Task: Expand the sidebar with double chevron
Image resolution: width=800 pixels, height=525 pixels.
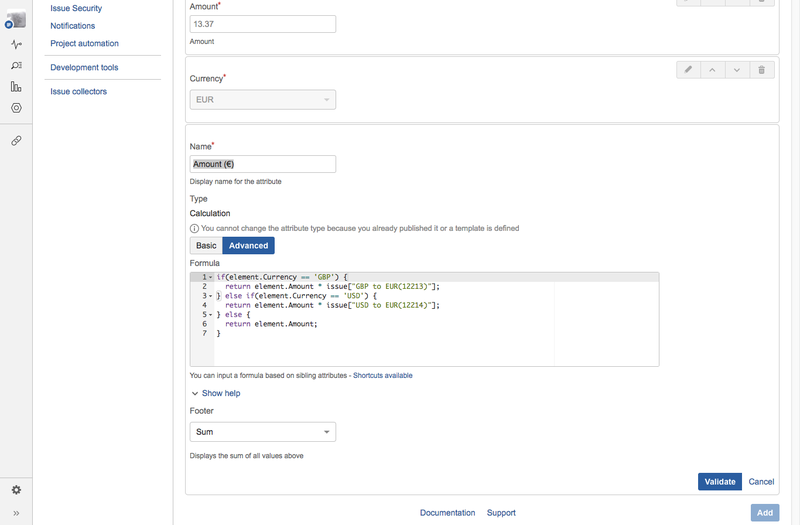Action: click(x=16, y=513)
